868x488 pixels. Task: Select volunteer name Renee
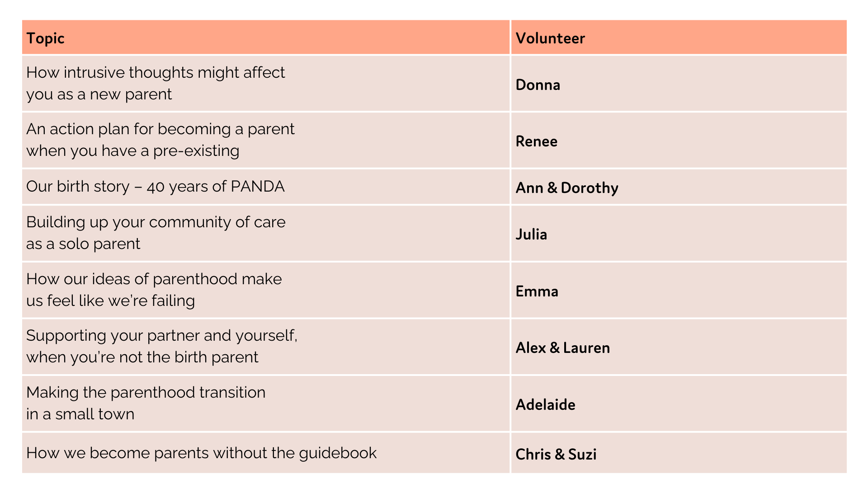click(x=536, y=141)
